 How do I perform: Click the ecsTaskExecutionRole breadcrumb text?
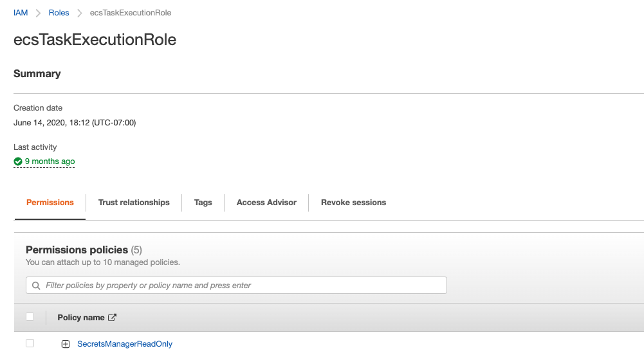[x=131, y=13]
